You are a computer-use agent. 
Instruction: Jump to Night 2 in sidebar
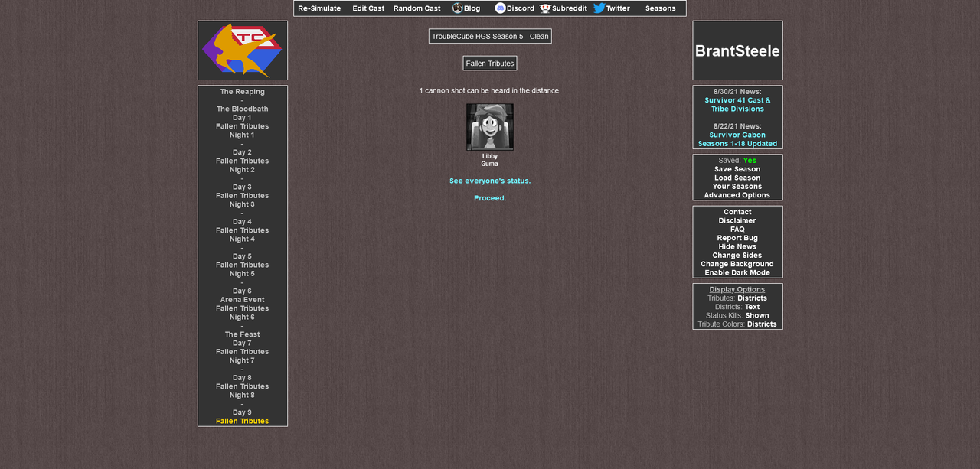[x=243, y=170]
